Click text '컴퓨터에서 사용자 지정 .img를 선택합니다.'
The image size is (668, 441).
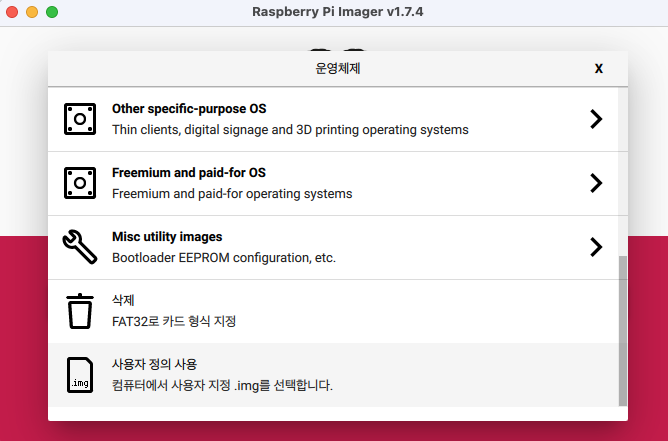222,386
